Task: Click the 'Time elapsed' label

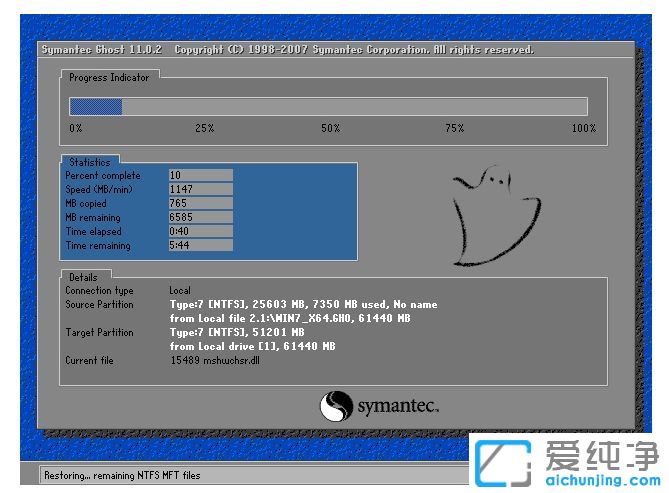Action: [93, 231]
